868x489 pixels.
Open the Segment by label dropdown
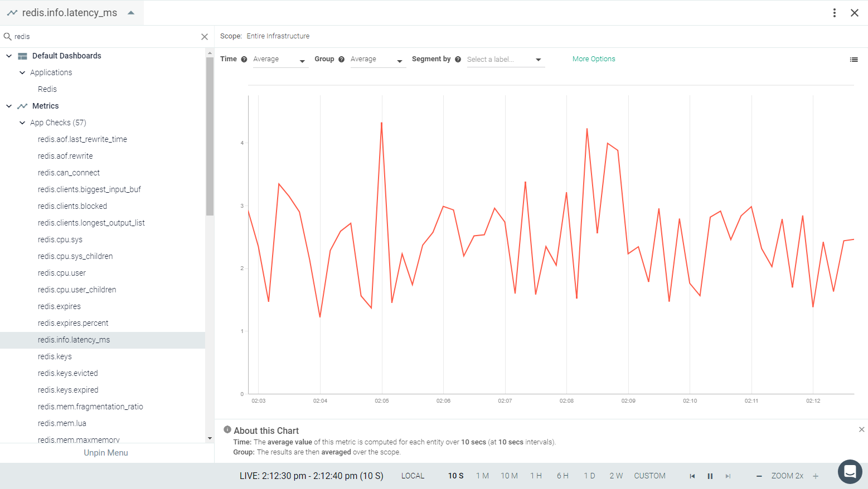506,60
